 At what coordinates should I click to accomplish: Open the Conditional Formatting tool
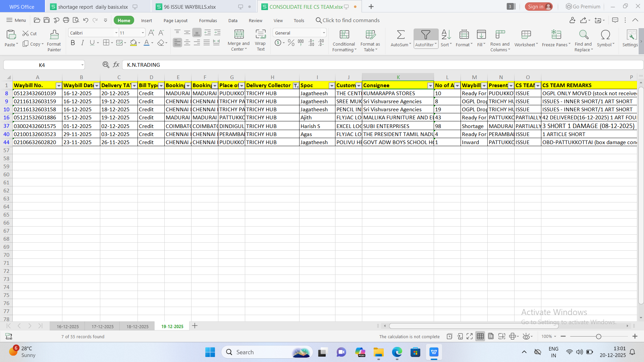(x=344, y=35)
